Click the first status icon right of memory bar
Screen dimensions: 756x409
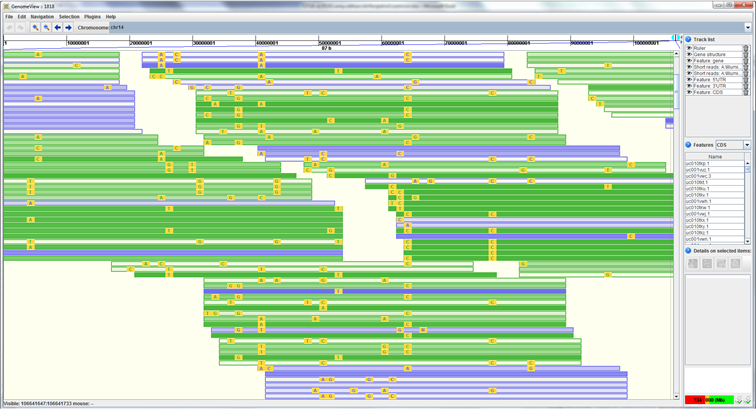[739, 400]
